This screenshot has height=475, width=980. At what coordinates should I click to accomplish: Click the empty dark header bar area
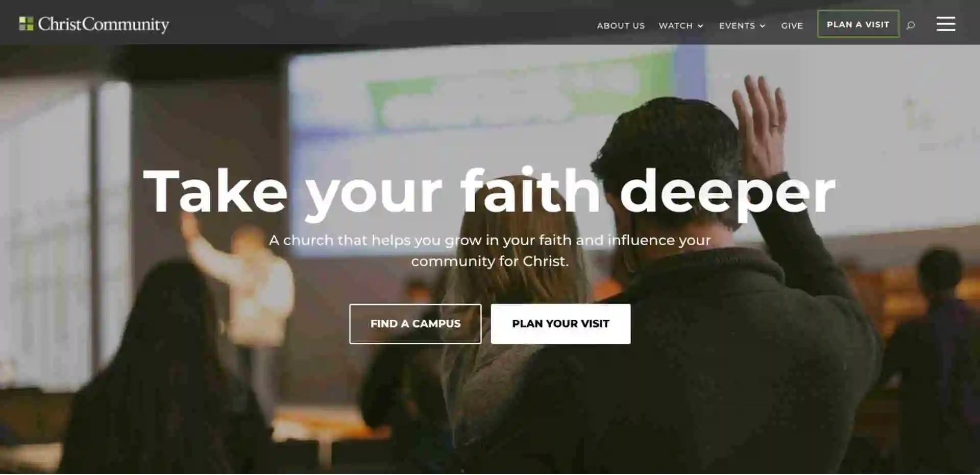[378, 22]
